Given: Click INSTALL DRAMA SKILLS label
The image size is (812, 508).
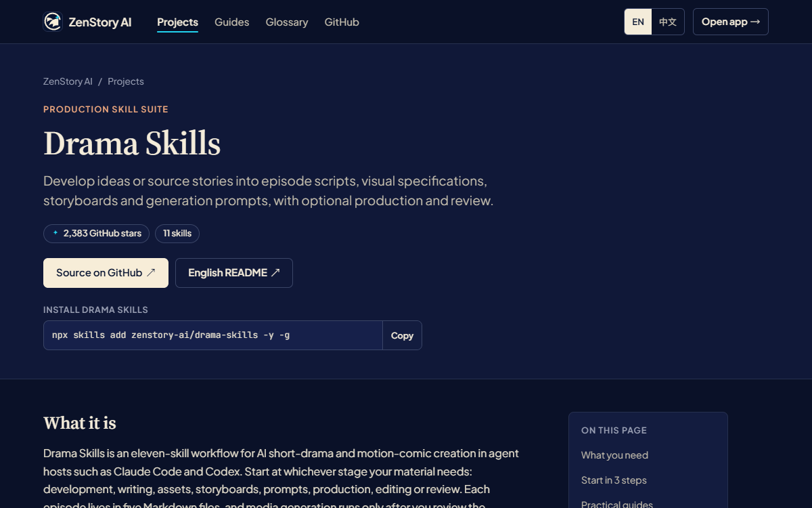Looking at the screenshot, I should click(x=95, y=310).
